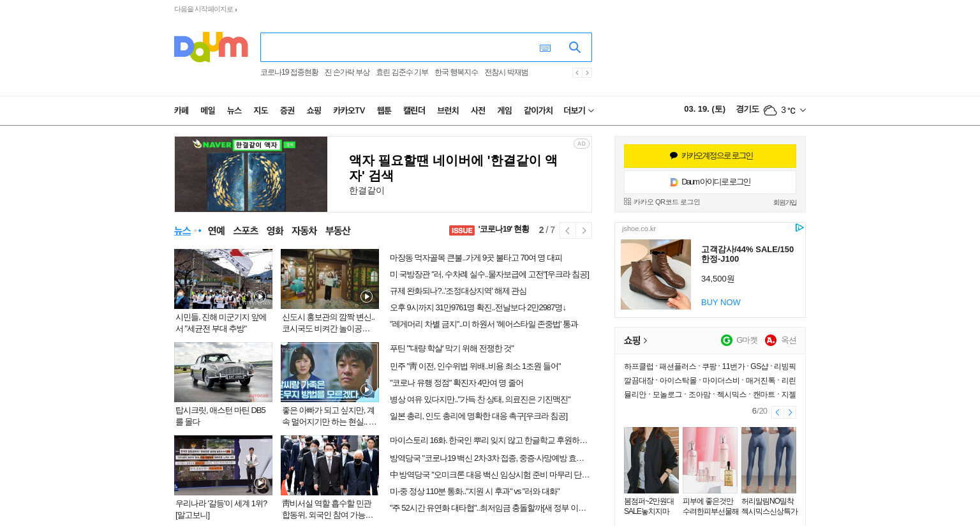Click the search magnifier icon
The image size is (980, 526).
(x=574, y=47)
